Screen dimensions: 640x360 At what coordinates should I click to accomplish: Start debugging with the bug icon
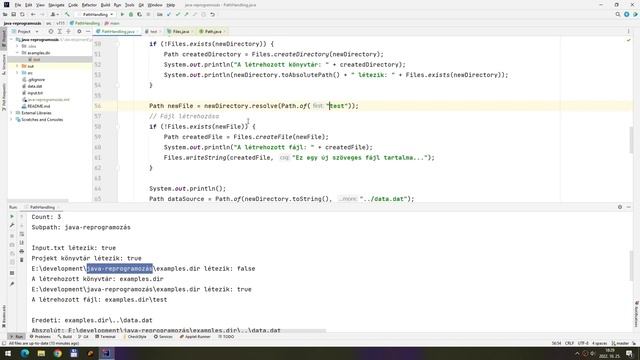131,14
